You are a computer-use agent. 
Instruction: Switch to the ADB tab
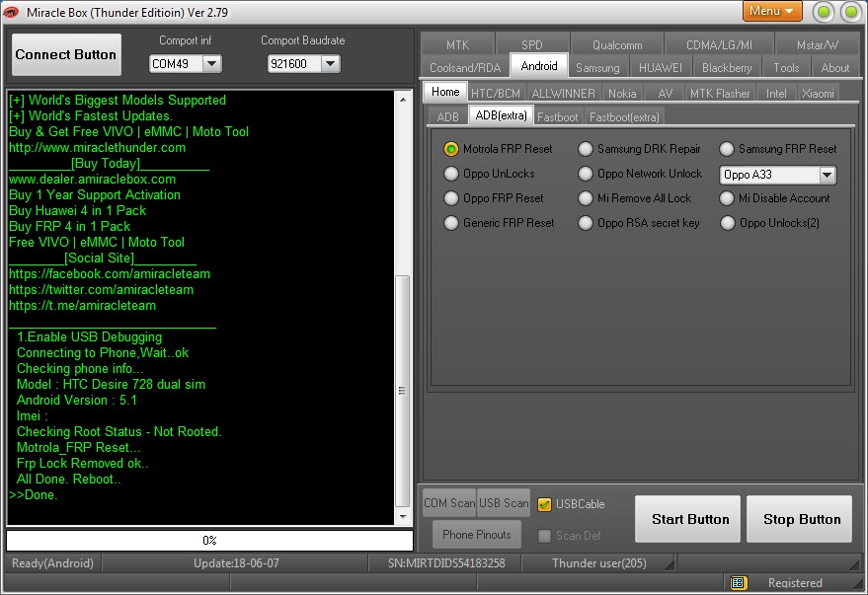(x=448, y=117)
